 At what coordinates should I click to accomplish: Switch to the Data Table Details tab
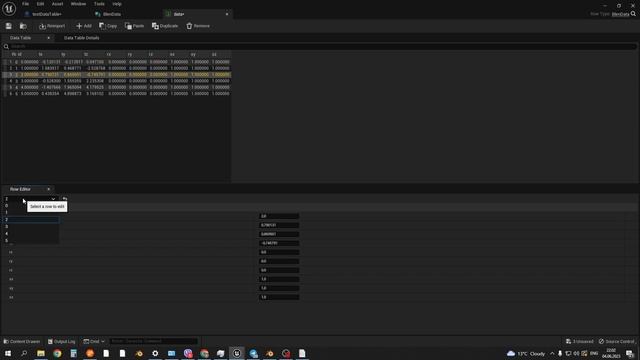pos(81,38)
